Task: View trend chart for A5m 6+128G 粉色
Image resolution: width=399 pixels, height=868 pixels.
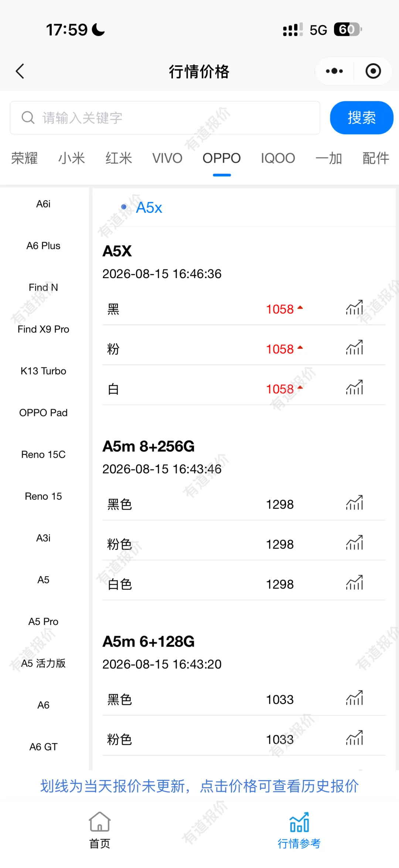Action: 355,738
